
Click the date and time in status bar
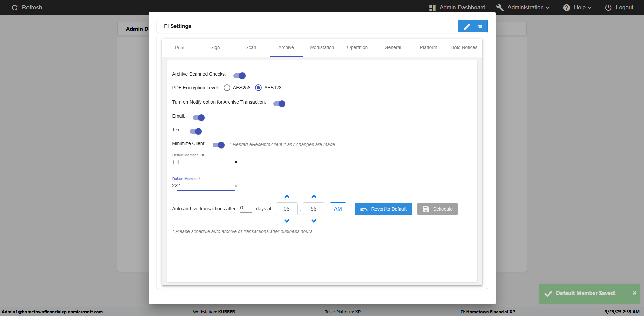coord(622,312)
